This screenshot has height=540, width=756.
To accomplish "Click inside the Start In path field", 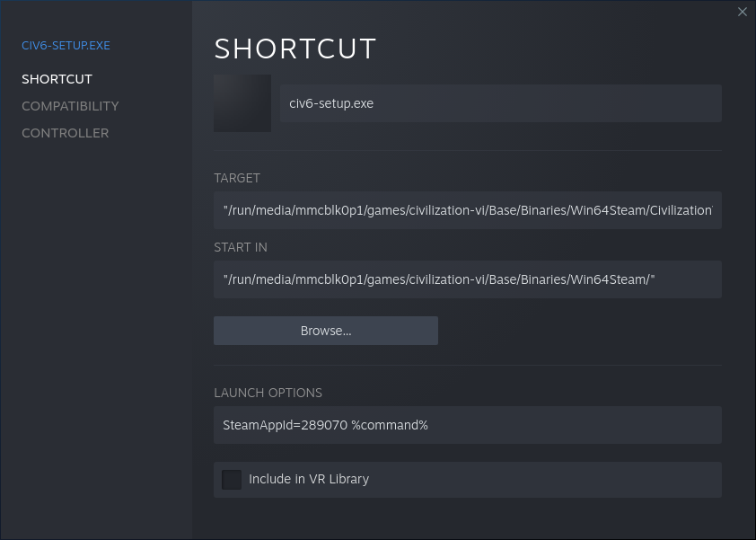I will pos(468,279).
